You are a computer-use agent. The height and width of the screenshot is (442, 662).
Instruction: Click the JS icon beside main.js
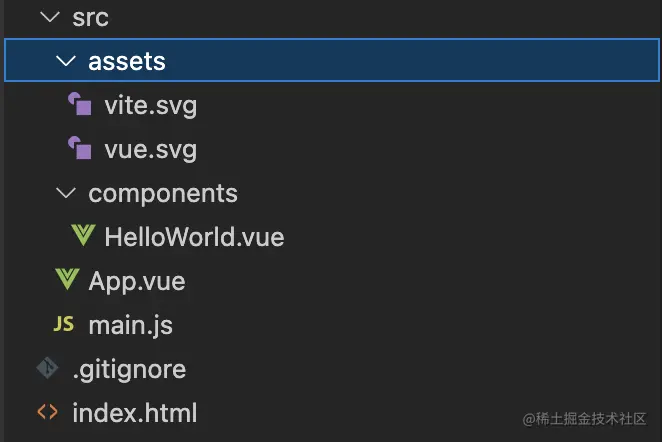(x=63, y=325)
